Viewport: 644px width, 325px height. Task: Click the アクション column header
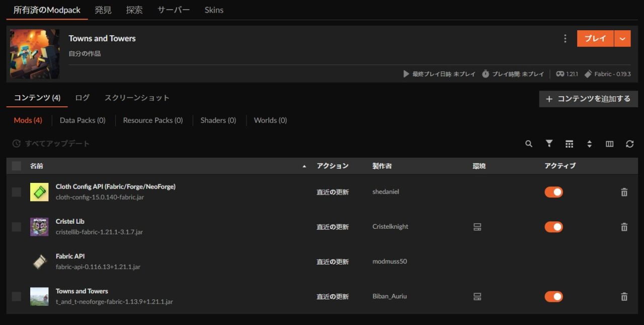tap(333, 166)
